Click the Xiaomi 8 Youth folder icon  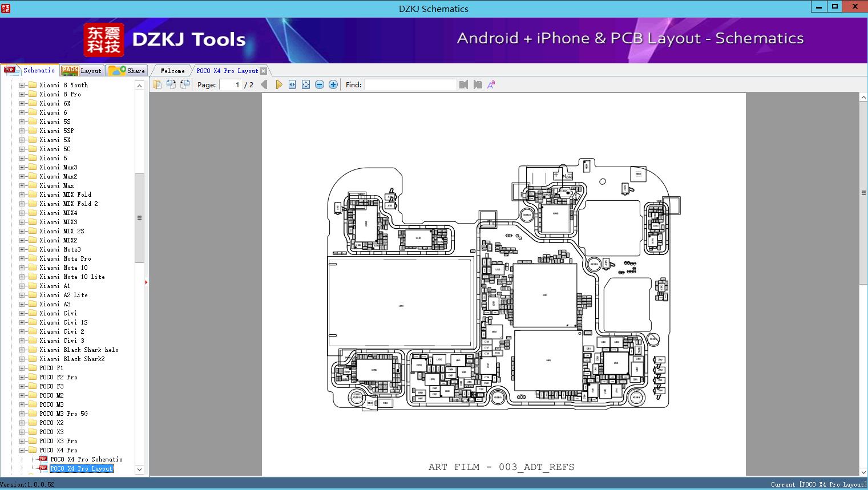point(33,85)
